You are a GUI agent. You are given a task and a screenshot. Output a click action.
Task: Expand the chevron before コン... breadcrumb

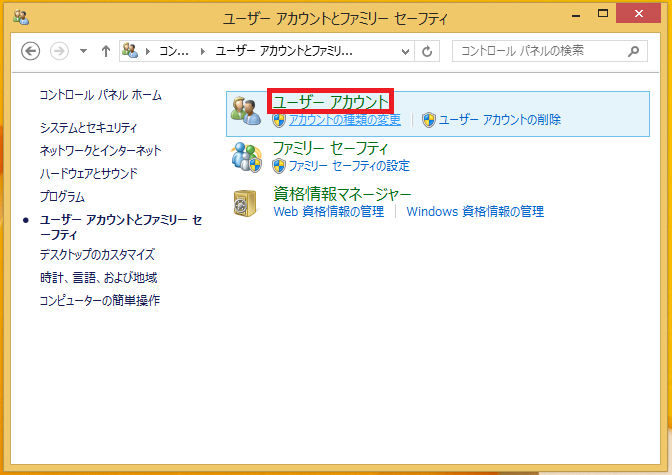pos(148,51)
